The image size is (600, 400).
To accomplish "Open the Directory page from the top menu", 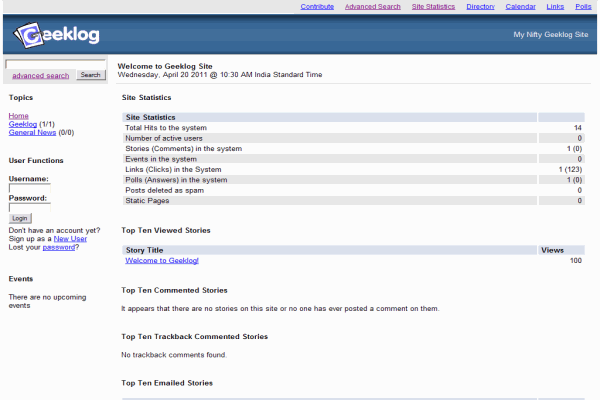I will click(x=480, y=6).
